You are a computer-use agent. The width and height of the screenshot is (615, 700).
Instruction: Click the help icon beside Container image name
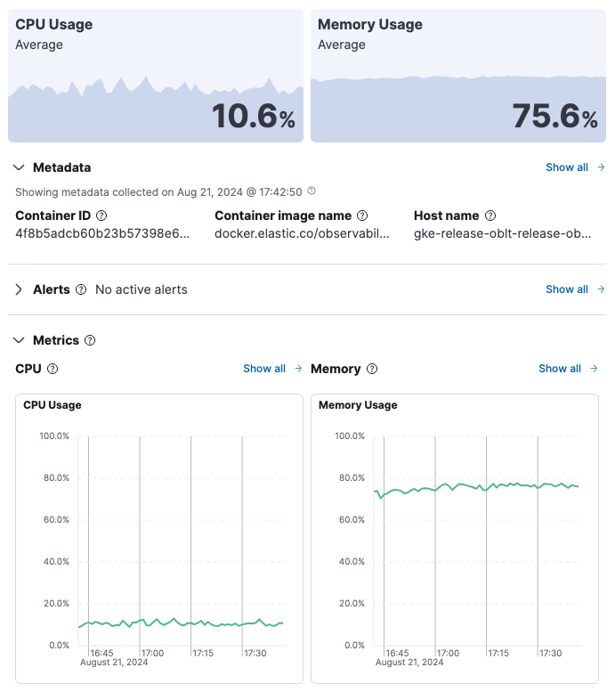point(360,216)
